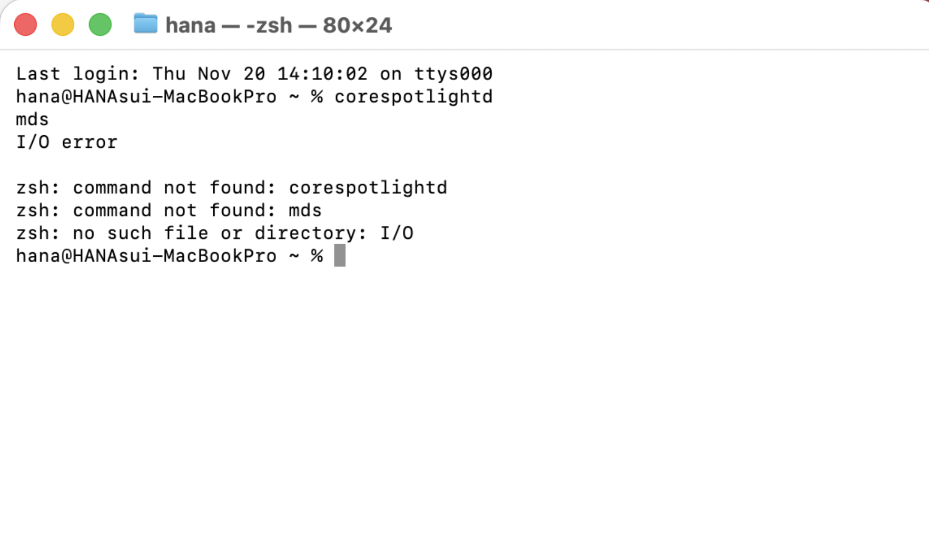The height and width of the screenshot is (560, 929).
Task: Click the 'no such file or directory: I/O' line
Action: point(215,233)
